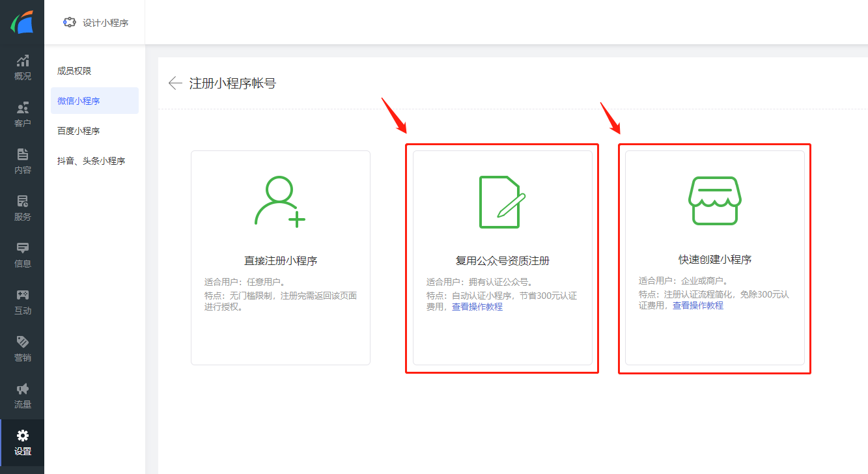Click the app logo in top-left corner
Viewport: 868px width, 474px height.
click(22, 23)
